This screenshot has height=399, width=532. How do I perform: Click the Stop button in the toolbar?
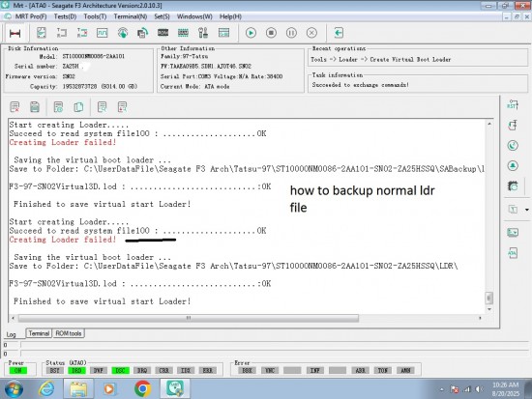click(x=271, y=33)
